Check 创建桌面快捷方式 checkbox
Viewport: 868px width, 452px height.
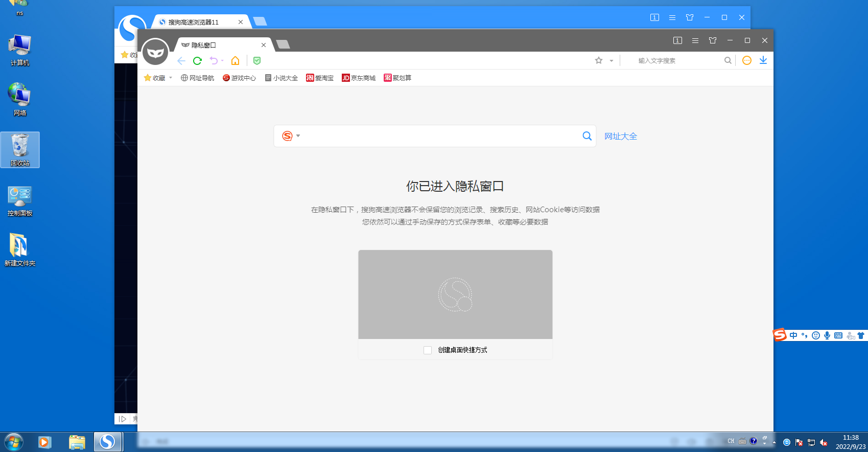click(x=428, y=350)
